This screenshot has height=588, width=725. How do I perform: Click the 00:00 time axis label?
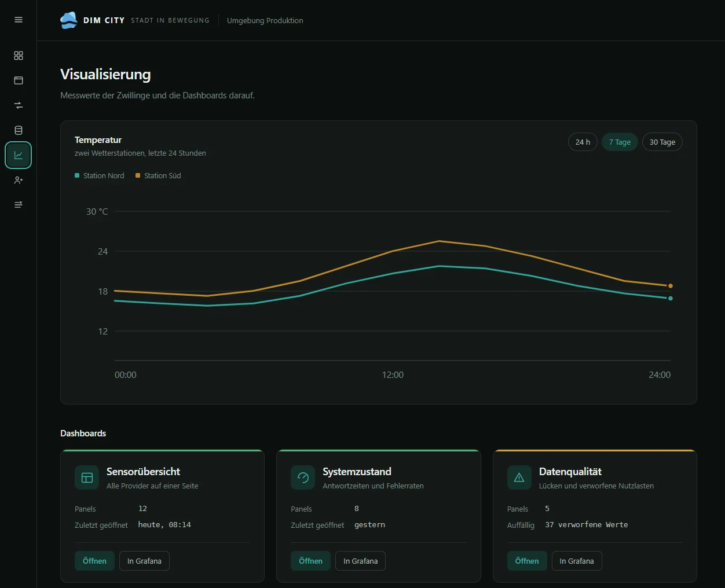click(x=126, y=375)
